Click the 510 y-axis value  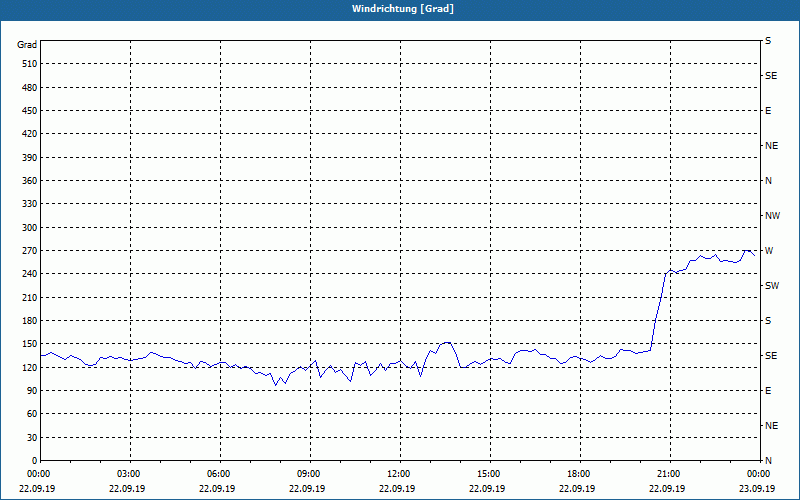(30, 64)
